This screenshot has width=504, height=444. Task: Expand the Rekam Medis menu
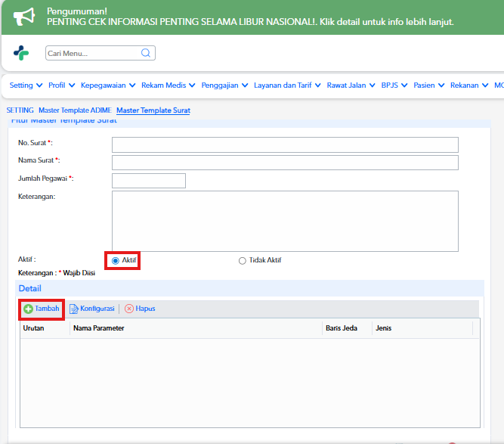(168, 85)
